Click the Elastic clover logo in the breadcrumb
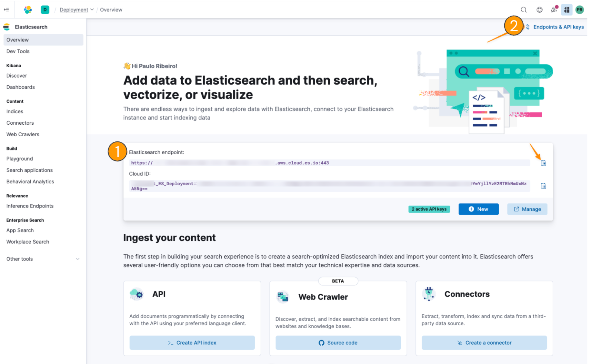Viewport: 590px width, 364px height. (x=28, y=10)
